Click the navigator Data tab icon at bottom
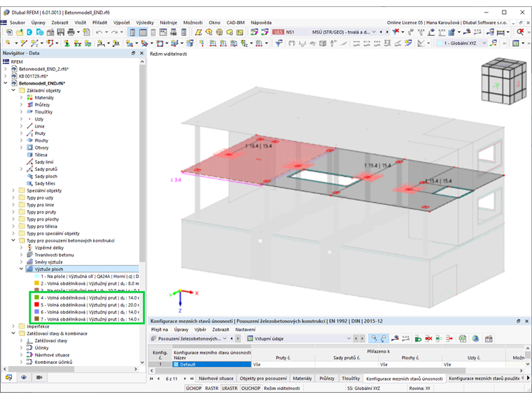The height and width of the screenshot is (399, 532). tap(8, 377)
